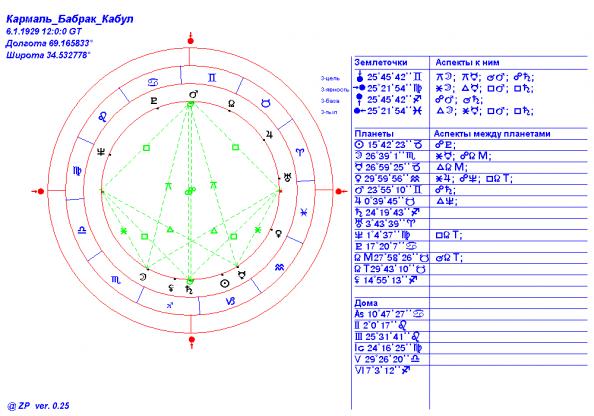Image resolution: width=594 pixels, height=416 pixels.
Task: Click the Cancer sign on zodiac ring
Action: click(x=153, y=82)
